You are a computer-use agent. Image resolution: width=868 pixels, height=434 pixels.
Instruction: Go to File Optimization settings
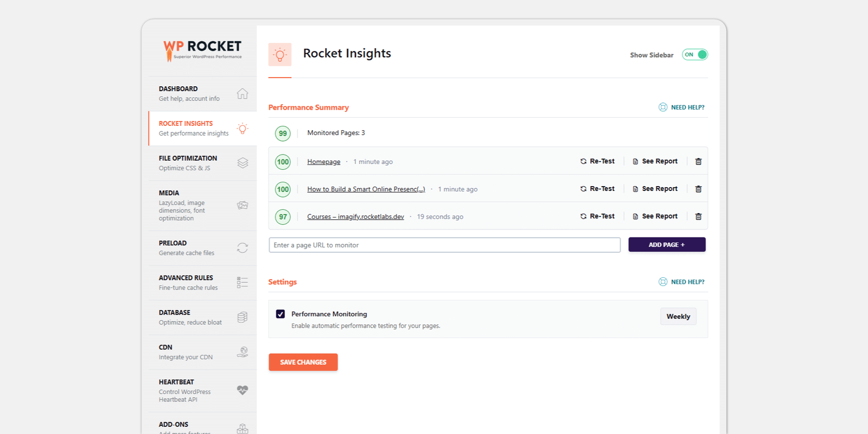click(202, 163)
